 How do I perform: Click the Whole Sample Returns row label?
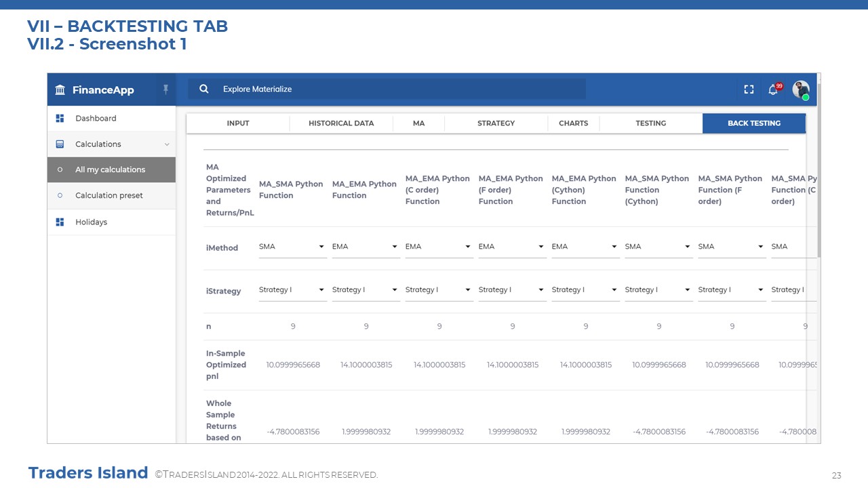point(223,420)
